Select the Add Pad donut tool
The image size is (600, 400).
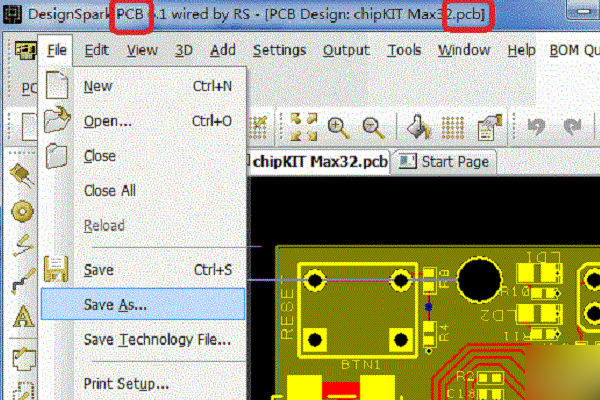(22, 211)
